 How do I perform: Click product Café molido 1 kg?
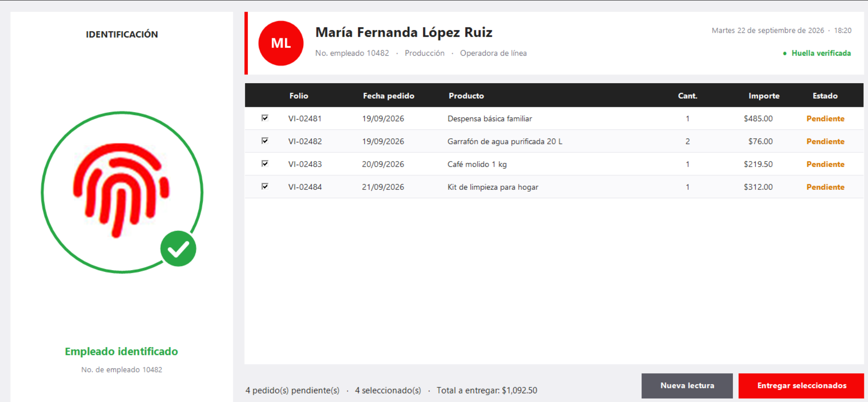477,164
